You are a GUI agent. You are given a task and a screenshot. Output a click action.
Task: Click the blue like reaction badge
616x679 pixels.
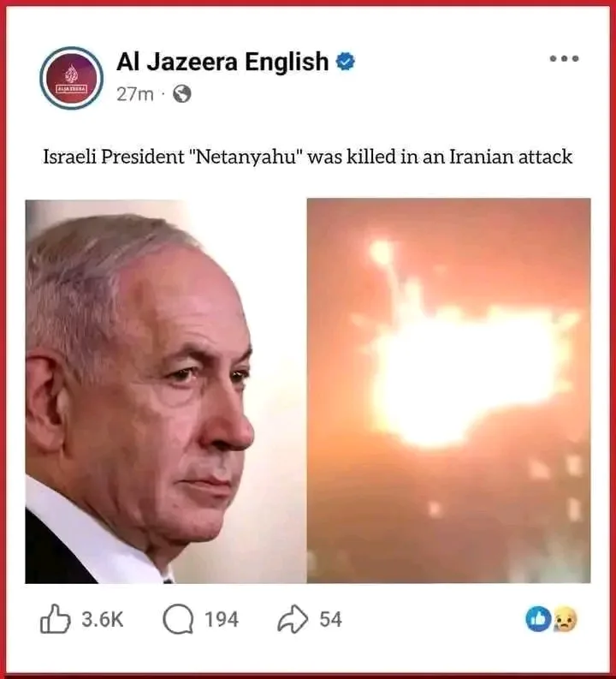coord(538,619)
